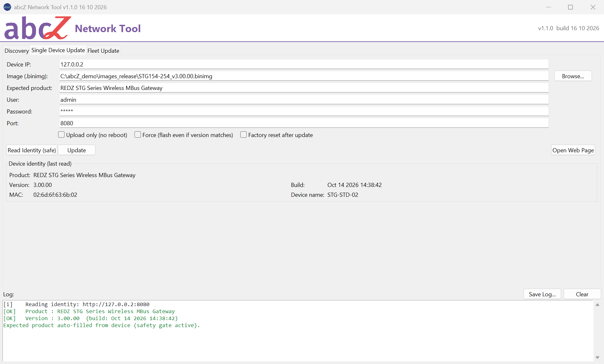604x364 pixels.
Task: Click into the Device IP field
Action: tap(304, 64)
